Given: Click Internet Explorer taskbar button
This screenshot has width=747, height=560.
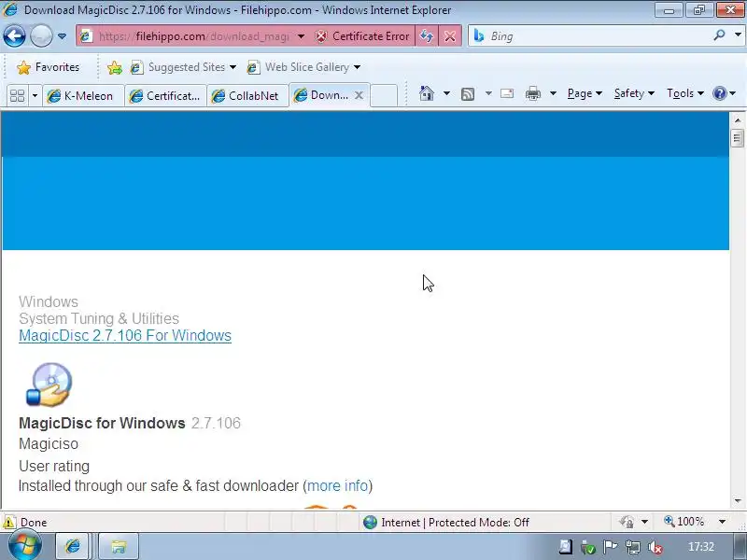Looking at the screenshot, I should pyautogui.click(x=72, y=546).
